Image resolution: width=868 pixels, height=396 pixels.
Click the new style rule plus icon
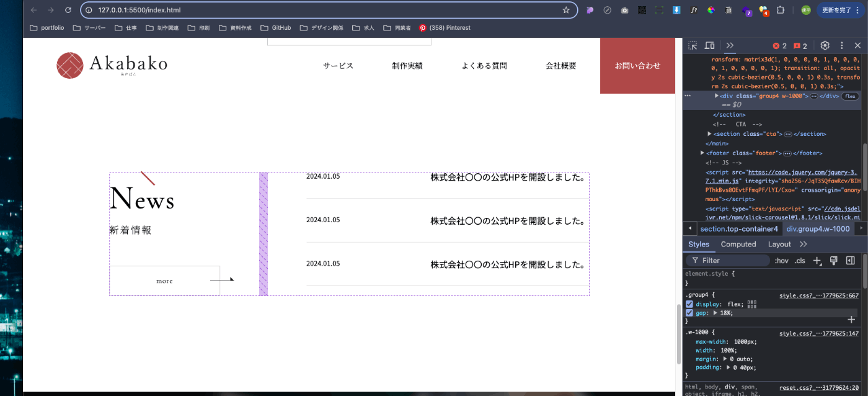817,260
